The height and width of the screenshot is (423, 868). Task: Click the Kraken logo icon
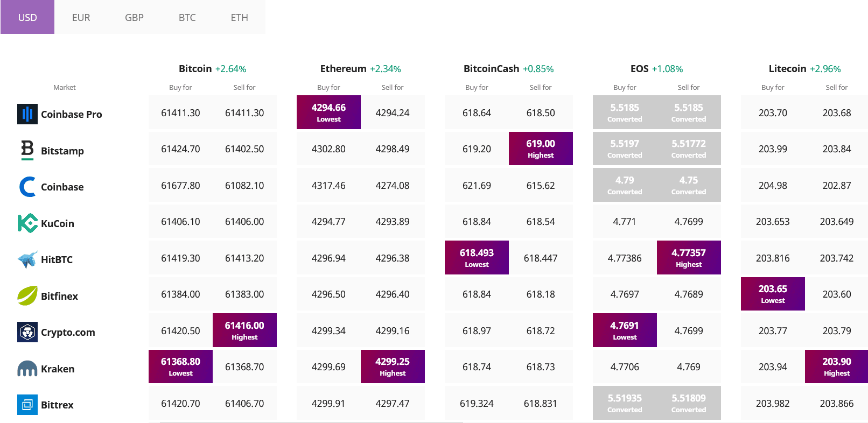(x=27, y=369)
